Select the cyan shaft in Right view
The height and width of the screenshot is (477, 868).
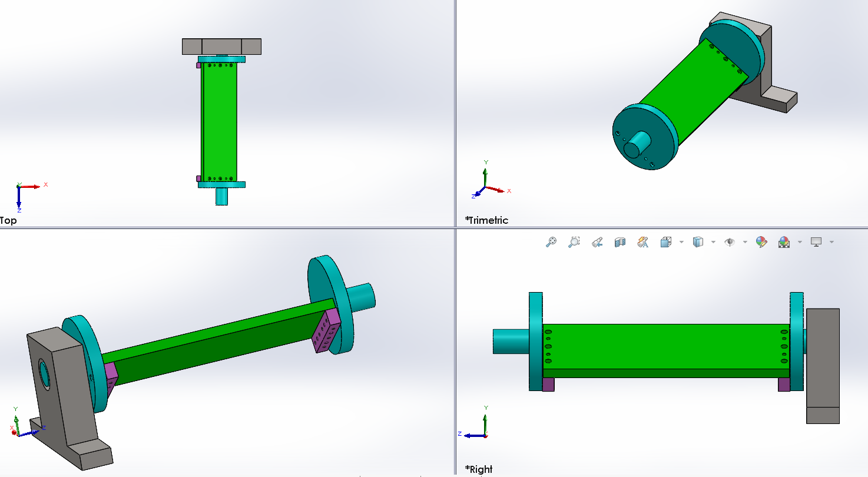click(x=511, y=341)
